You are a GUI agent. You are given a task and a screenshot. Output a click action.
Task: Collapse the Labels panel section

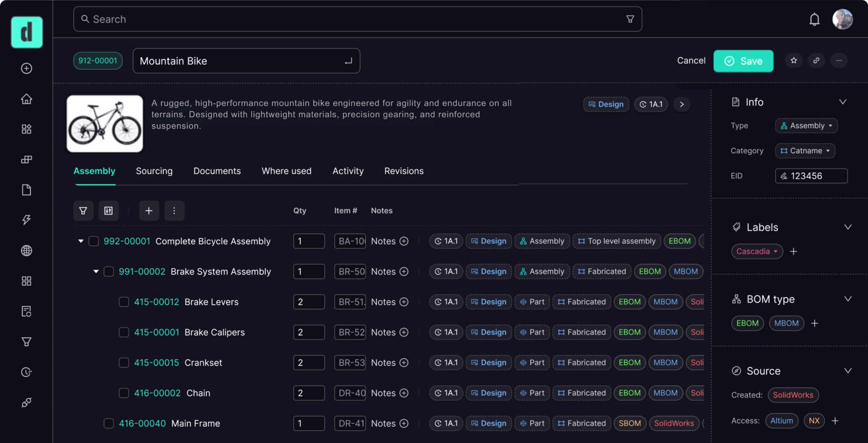click(848, 227)
